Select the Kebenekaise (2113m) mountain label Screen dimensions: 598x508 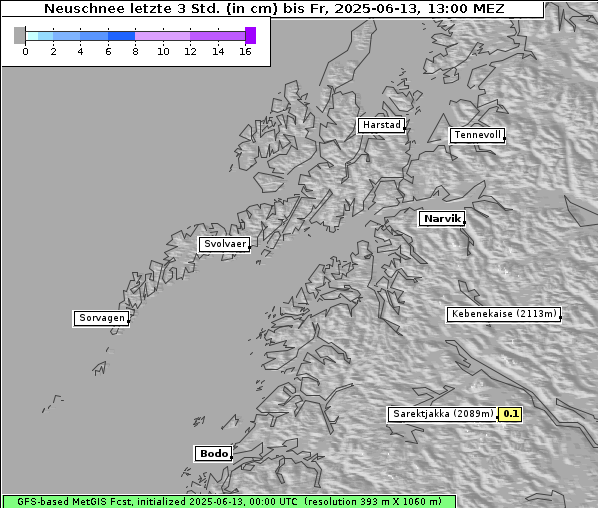(503, 314)
